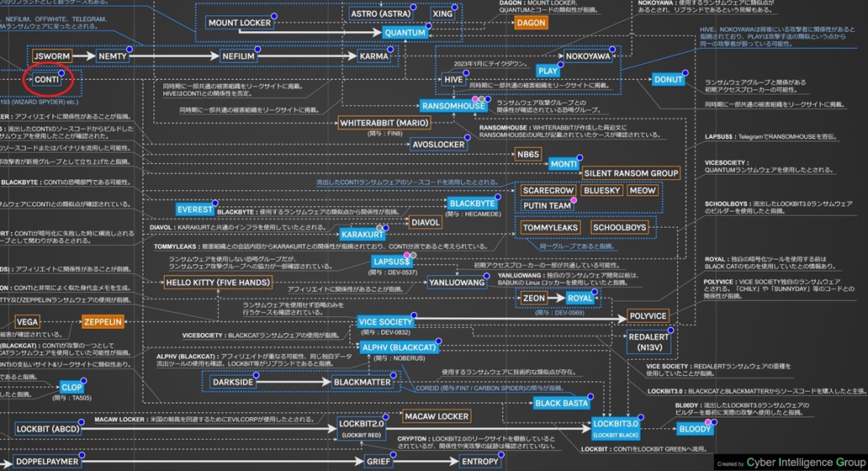
Task: Click the blue MONTI node box
Action: point(564,164)
